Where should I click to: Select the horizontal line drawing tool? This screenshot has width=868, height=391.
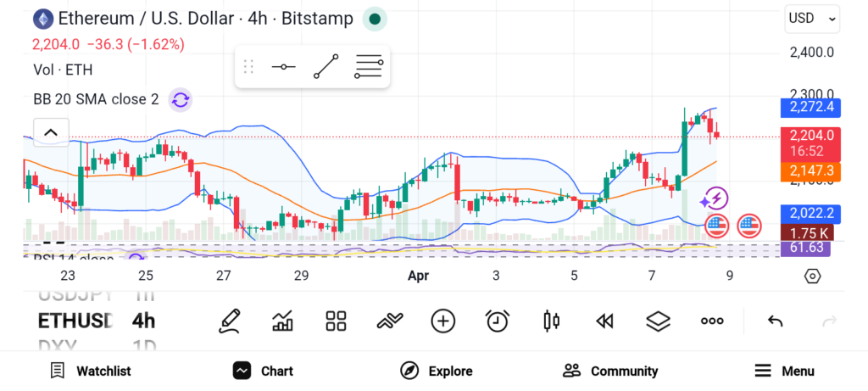click(x=282, y=67)
